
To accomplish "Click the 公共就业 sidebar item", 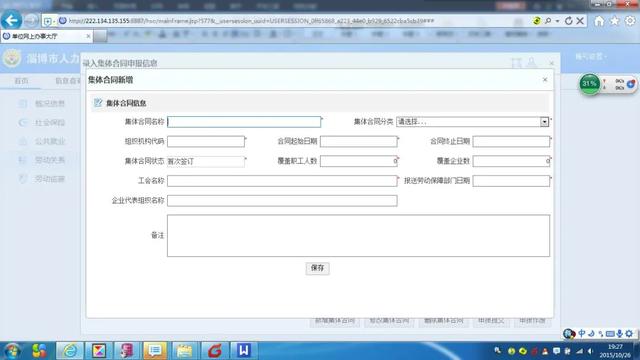I will (x=50, y=141).
